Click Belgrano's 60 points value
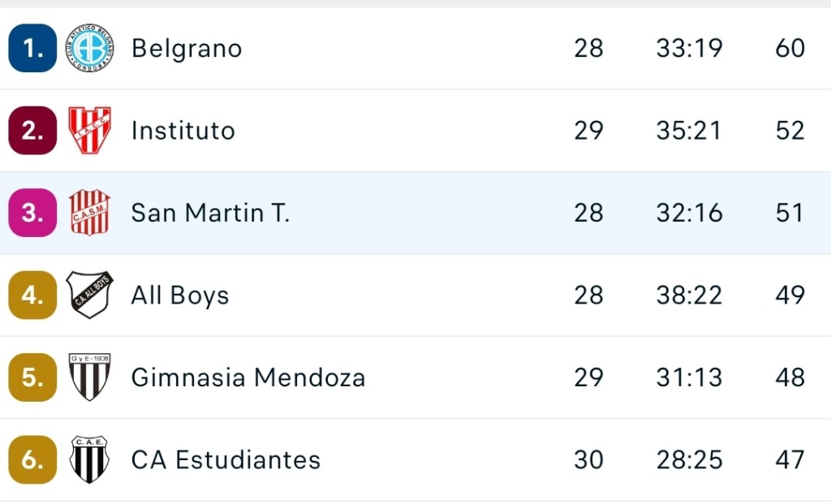831x504 pixels. [790, 49]
